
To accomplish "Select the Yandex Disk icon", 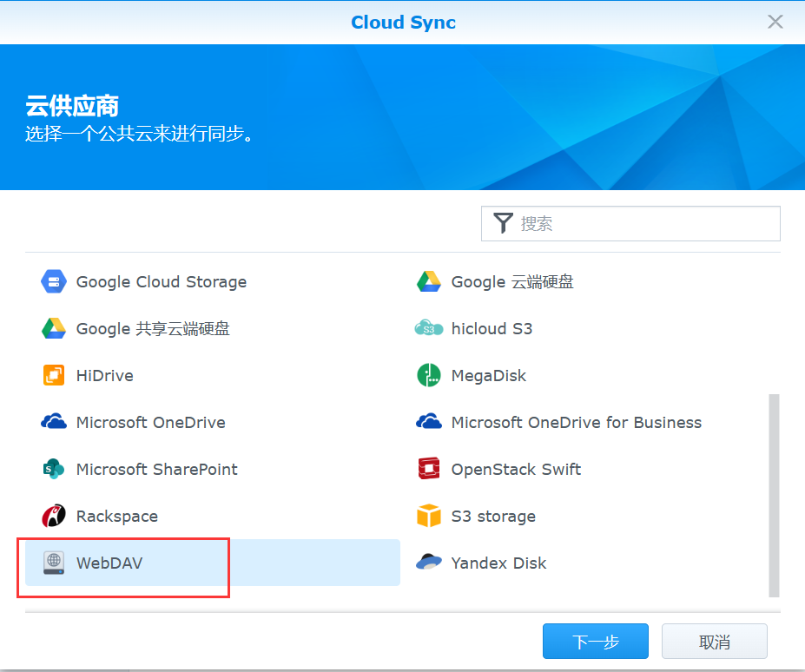I will pos(429,563).
